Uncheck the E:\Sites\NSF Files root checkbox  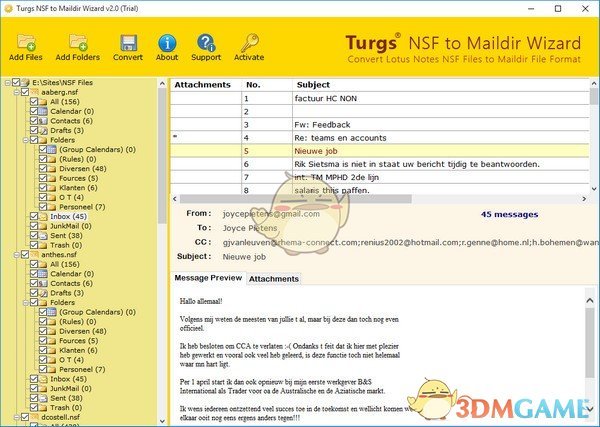[x=16, y=82]
